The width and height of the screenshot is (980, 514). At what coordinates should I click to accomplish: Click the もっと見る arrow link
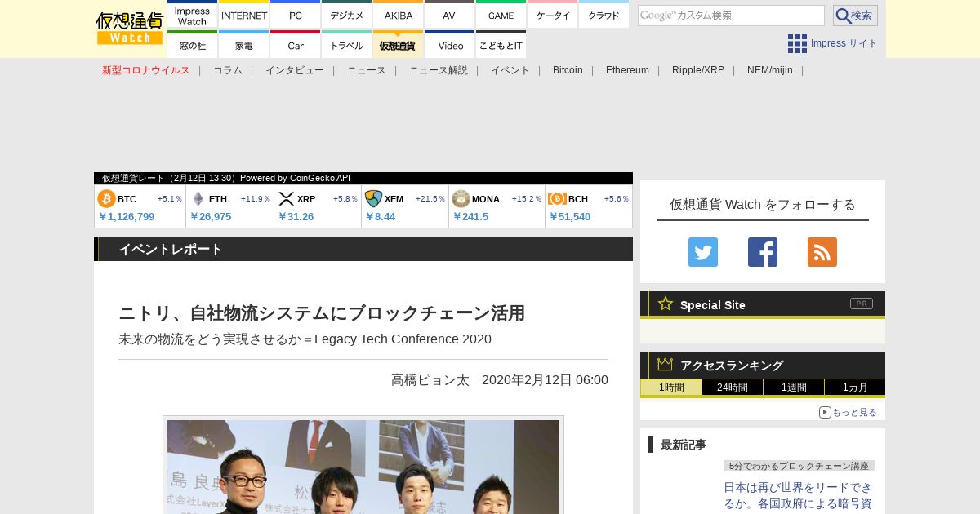848,413
